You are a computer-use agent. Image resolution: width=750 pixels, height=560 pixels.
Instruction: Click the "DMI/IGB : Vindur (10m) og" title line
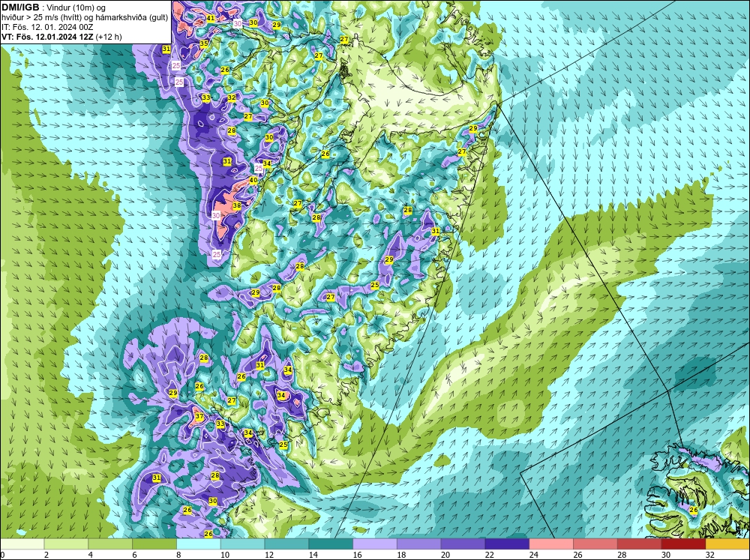[53, 7]
